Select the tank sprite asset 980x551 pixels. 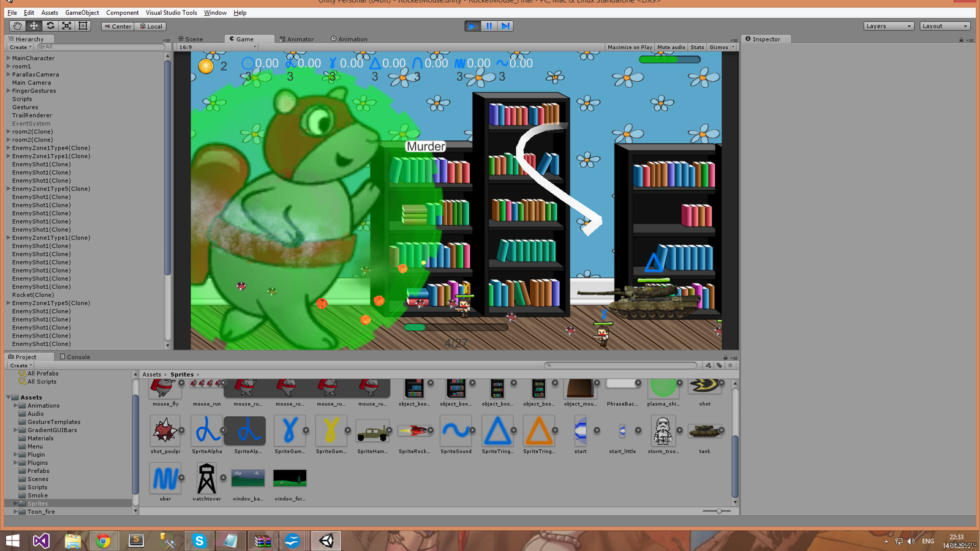click(x=704, y=435)
